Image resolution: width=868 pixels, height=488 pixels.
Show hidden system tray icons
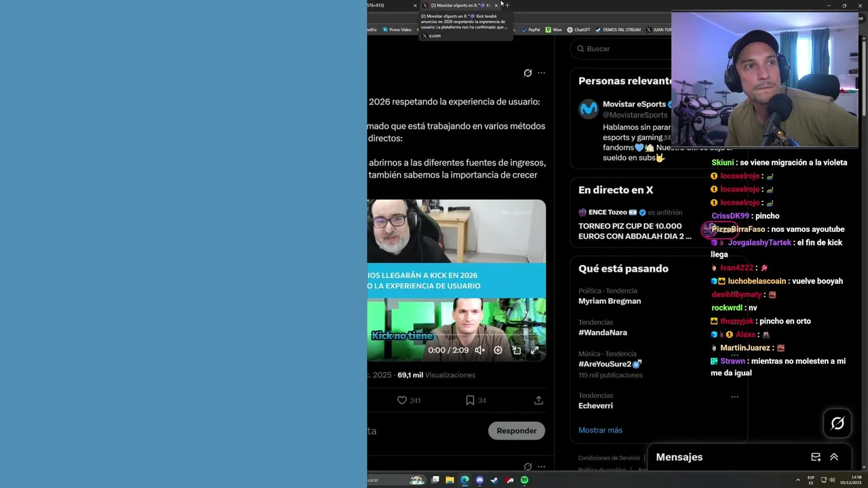pyautogui.click(x=797, y=480)
